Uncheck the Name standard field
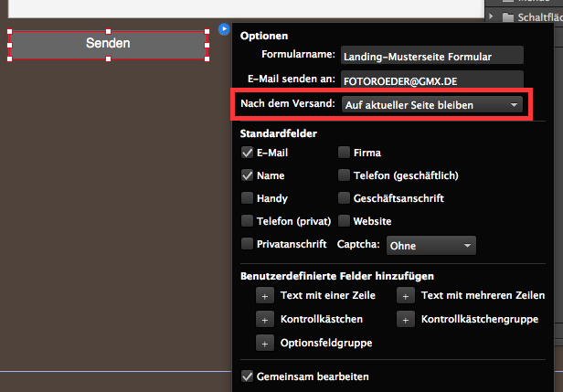The image size is (563, 392). coord(247,175)
